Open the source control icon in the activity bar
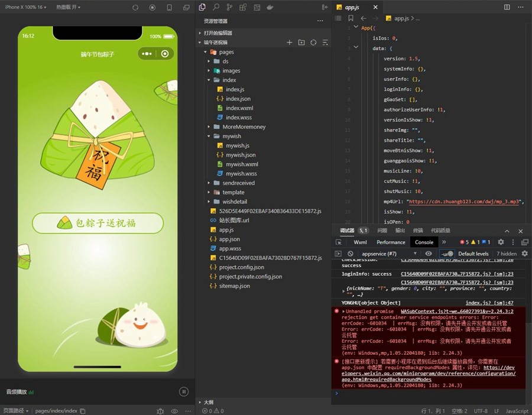 click(229, 7)
